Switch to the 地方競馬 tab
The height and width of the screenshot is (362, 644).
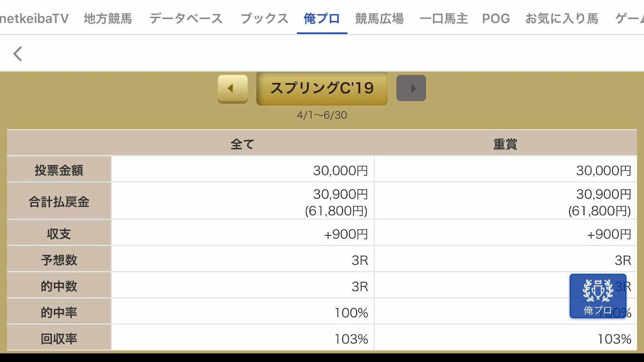[108, 19]
